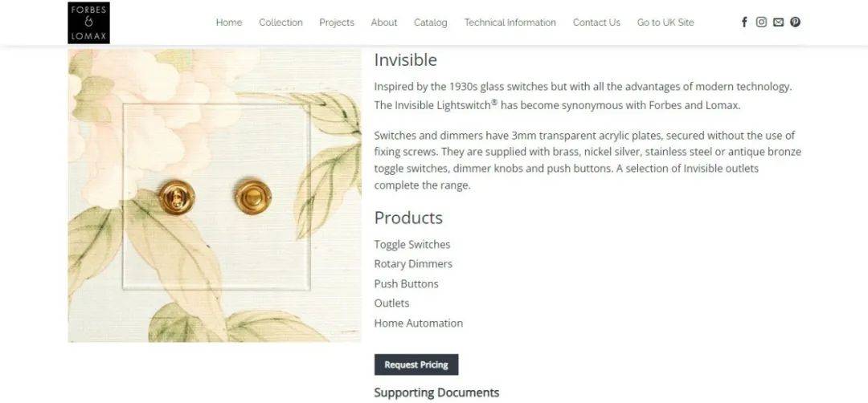This screenshot has width=868, height=403.
Task: Open the Catalog menu item
Action: click(431, 22)
